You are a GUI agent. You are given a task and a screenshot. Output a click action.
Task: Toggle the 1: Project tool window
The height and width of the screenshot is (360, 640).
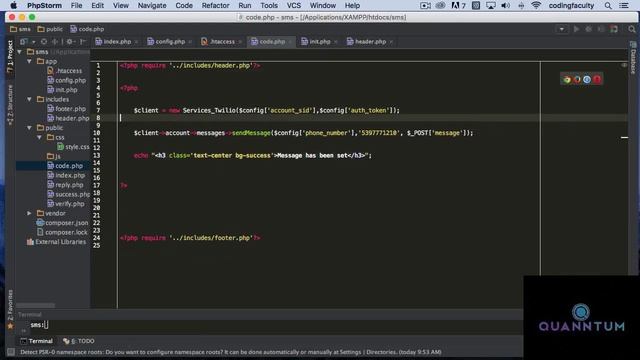click(10, 57)
